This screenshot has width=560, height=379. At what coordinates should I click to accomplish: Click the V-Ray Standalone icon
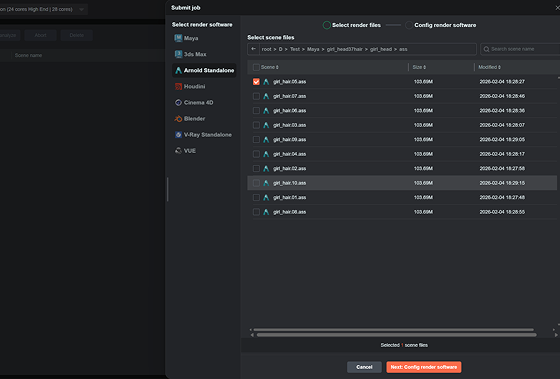coord(178,135)
